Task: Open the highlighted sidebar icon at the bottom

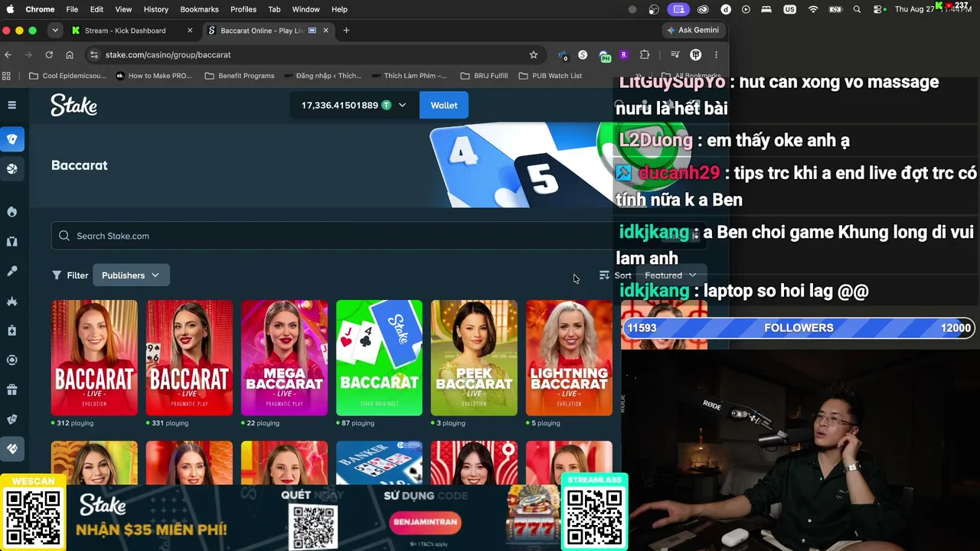Action: [x=12, y=448]
